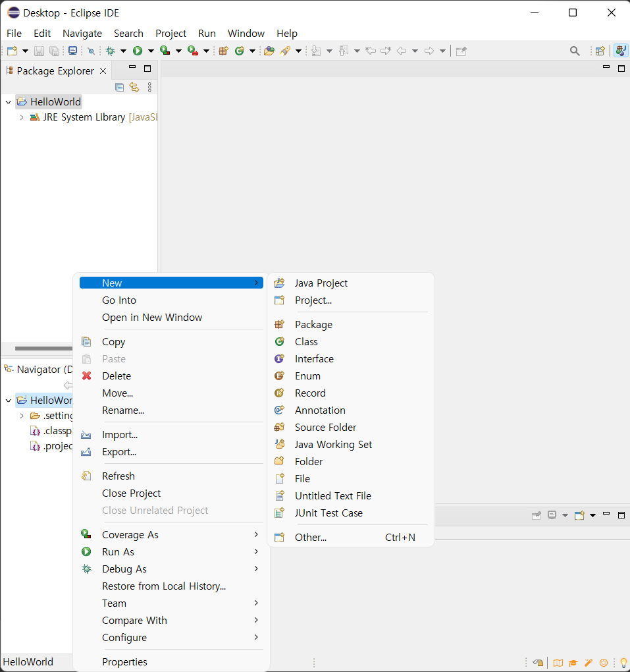Expand the .settings folder in Navigator
Image resolution: width=630 pixels, height=672 pixels.
(x=22, y=416)
